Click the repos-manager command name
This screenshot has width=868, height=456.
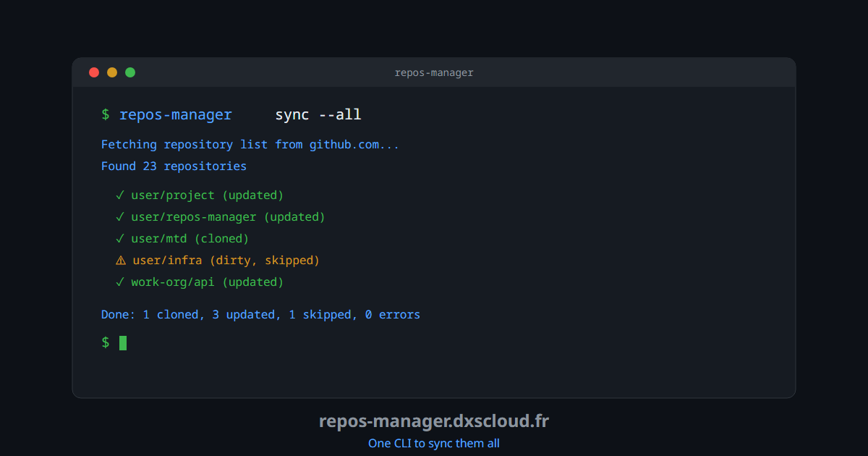click(176, 115)
